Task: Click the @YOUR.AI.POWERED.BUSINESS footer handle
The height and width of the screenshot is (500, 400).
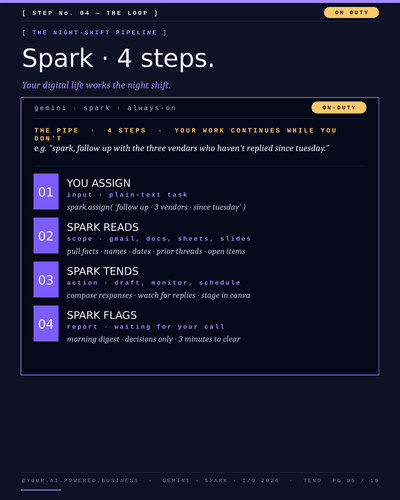Action: [80, 480]
